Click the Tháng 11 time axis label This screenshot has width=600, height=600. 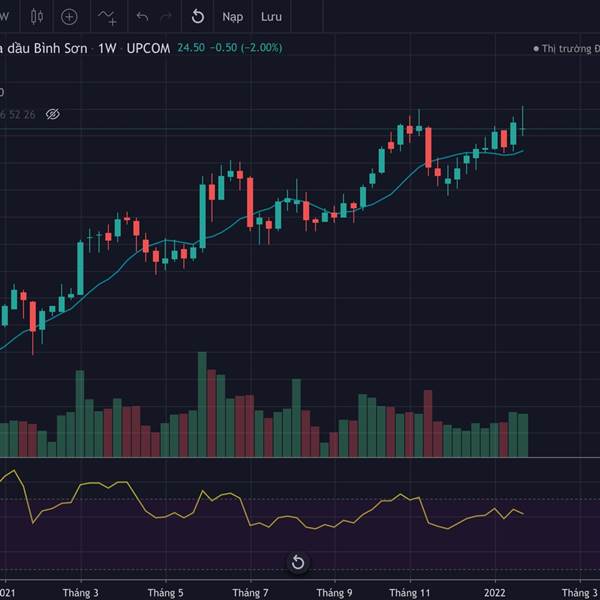click(x=410, y=593)
